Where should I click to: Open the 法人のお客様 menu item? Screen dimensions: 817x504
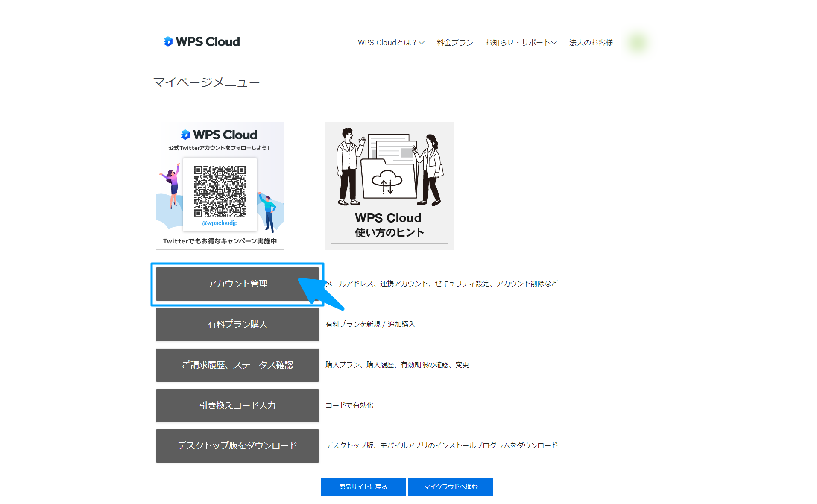click(591, 43)
